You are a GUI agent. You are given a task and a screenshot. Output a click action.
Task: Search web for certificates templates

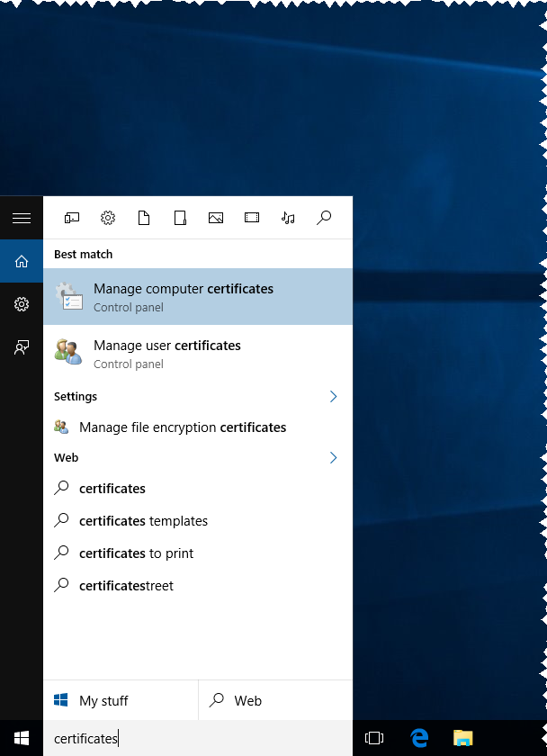click(x=143, y=521)
